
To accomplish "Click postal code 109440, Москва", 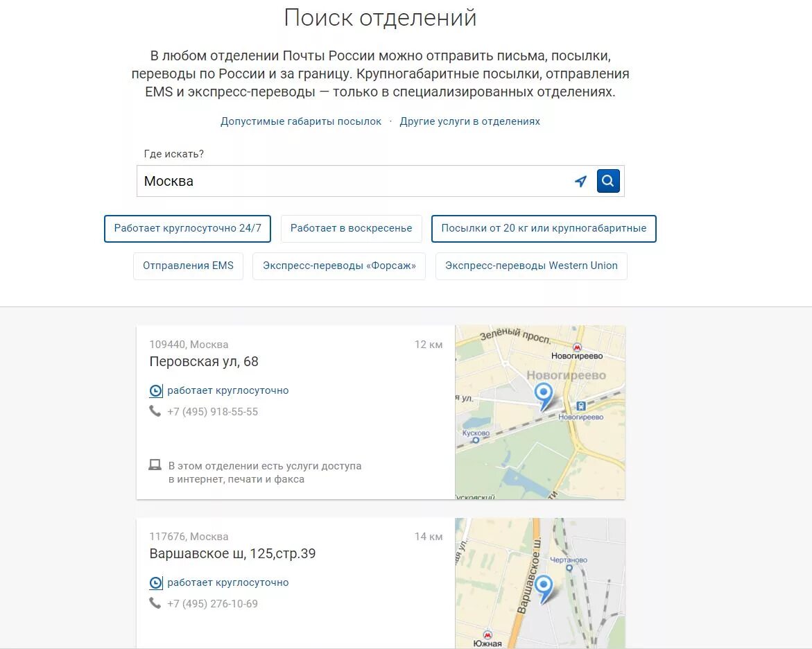I will 189,345.
